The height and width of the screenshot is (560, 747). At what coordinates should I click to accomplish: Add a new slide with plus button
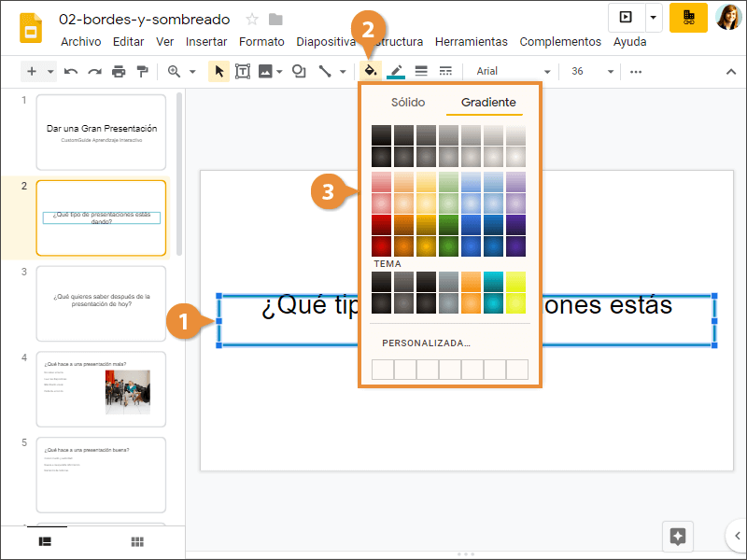32,72
